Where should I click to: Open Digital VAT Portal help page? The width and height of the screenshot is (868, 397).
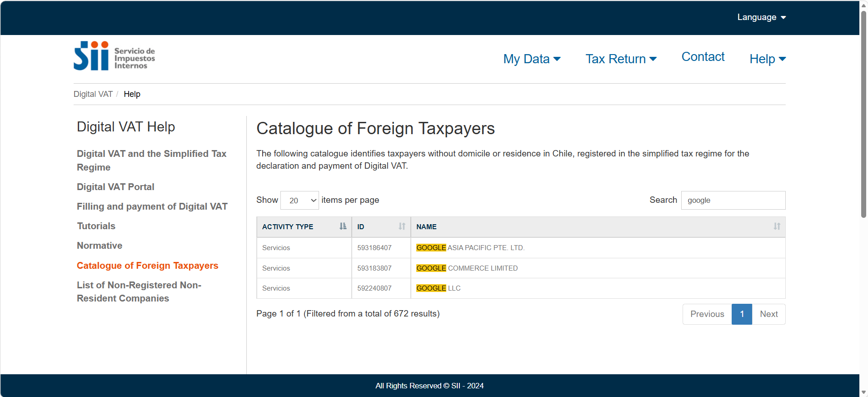point(115,187)
